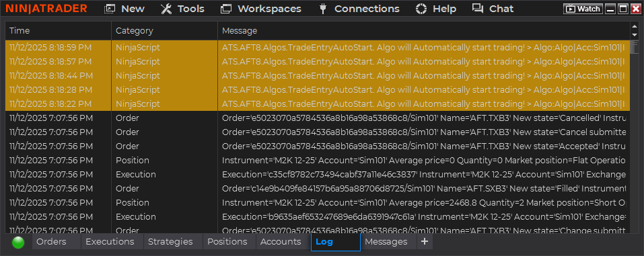Viewport: 644px width, 256px height.
Task: Select the Position row with Average price=0
Action: (x=317, y=160)
